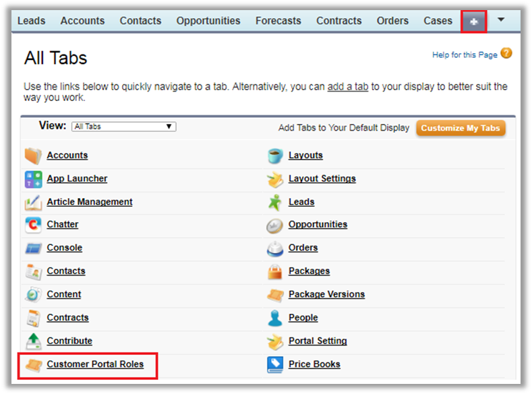Click the App Launcher grid icon
The image size is (532, 394).
click(33, 179)
